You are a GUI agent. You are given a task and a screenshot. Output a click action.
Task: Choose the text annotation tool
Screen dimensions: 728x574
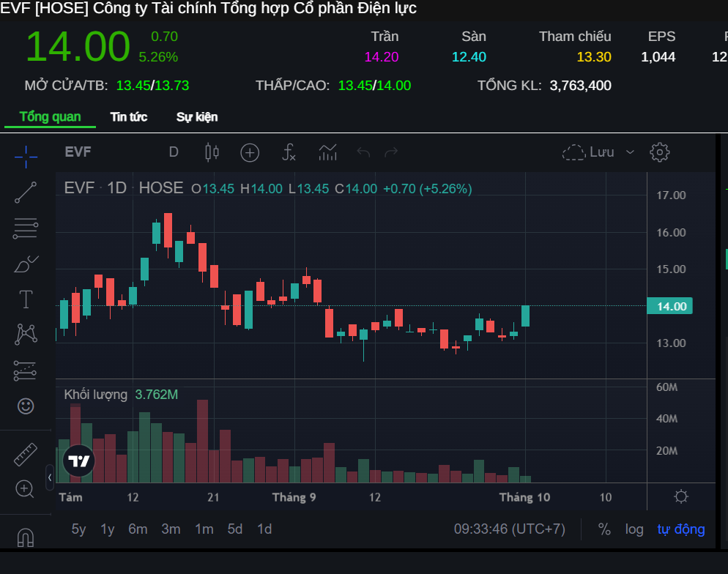(x=26, y=299)
